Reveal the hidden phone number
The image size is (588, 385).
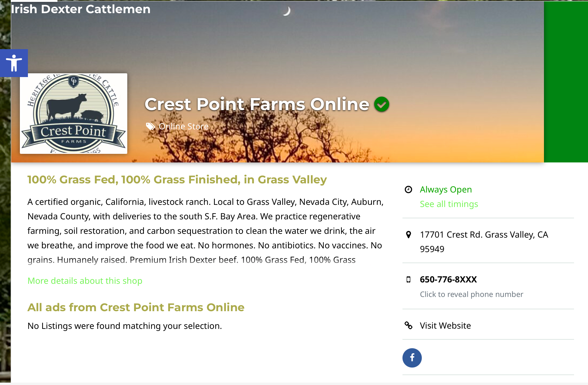click(x=471, y=294)
